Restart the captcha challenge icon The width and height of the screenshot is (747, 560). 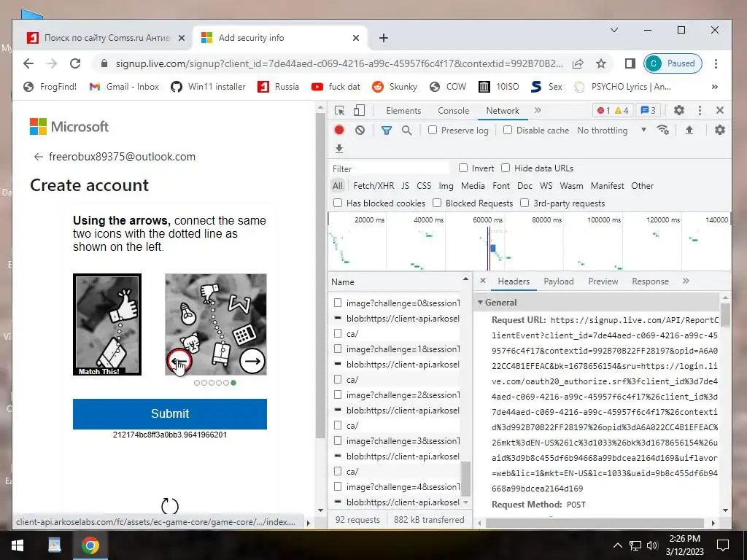click(169, 506)
